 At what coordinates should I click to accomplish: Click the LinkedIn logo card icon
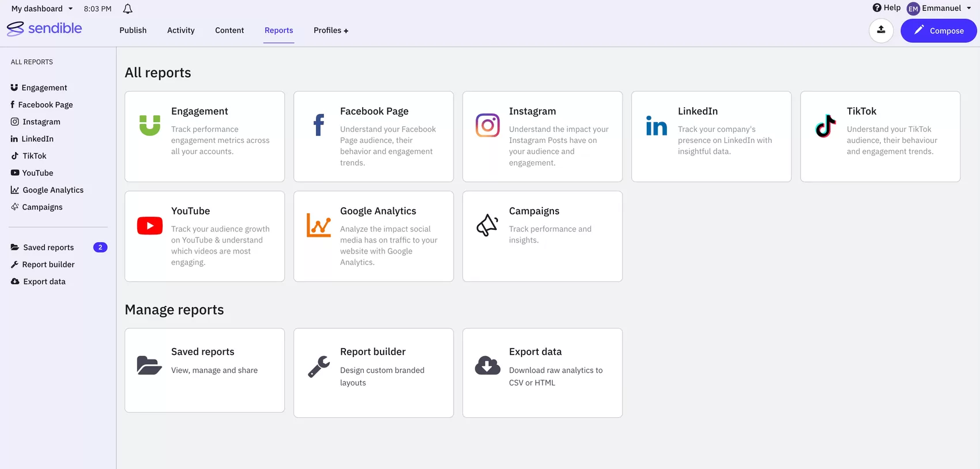tap(657, 126)
